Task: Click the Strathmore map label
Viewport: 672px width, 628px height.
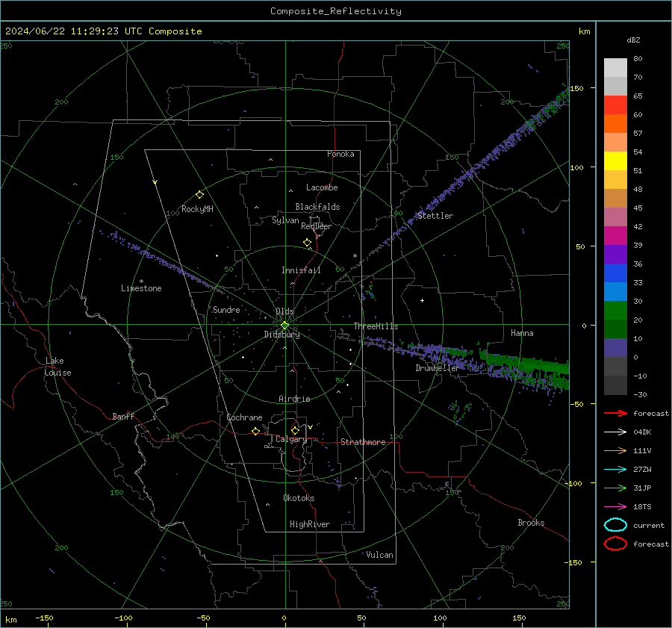Action: (x=363, y=442)
